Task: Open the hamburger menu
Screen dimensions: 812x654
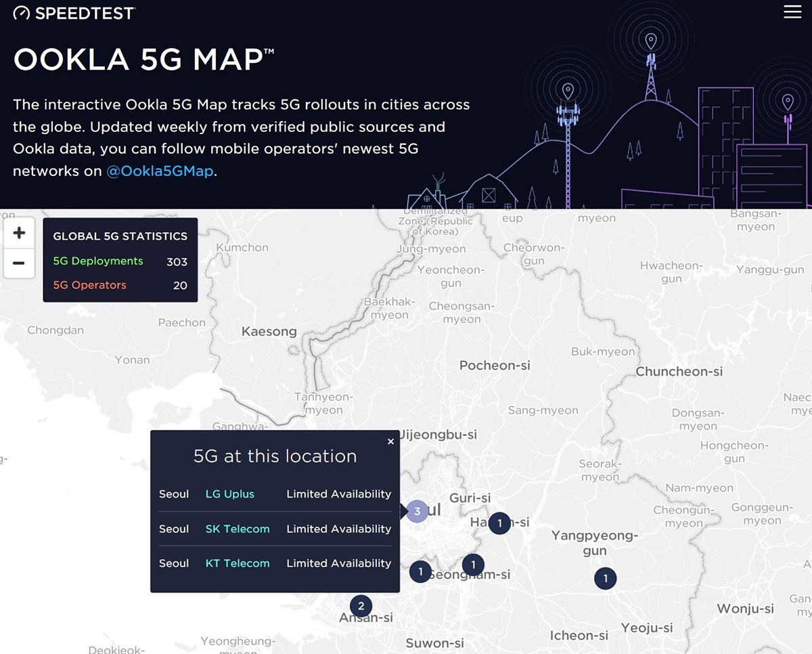Action: tap(792, 12)
